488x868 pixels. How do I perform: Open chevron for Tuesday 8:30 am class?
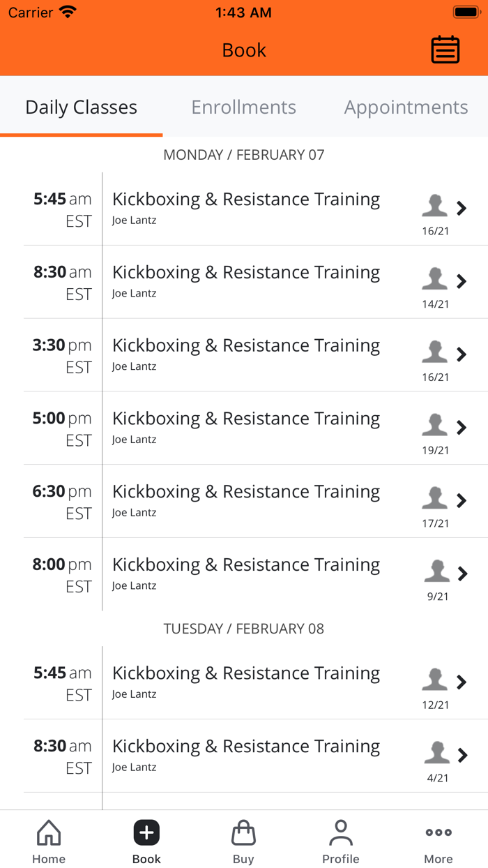tap(462, 755)
